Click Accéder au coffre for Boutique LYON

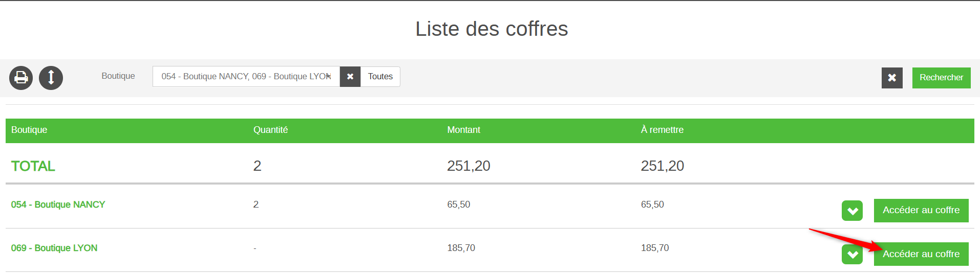pos(921,254)
